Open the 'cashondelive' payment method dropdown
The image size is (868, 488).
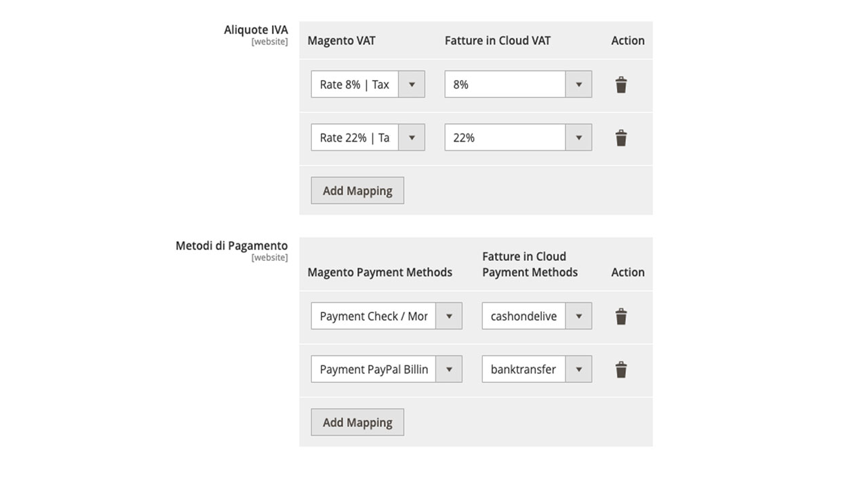[536, 317]
